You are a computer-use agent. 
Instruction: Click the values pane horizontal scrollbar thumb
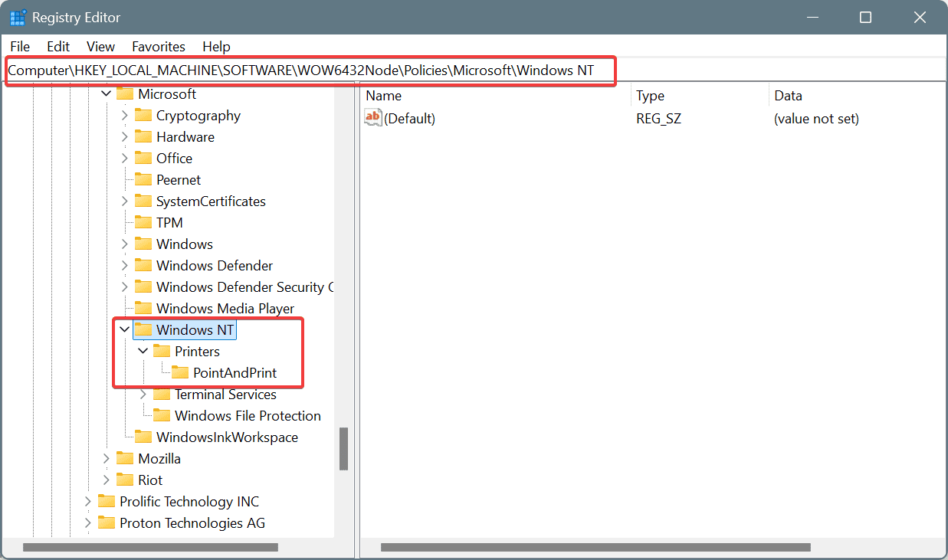(x=595, y=547)
